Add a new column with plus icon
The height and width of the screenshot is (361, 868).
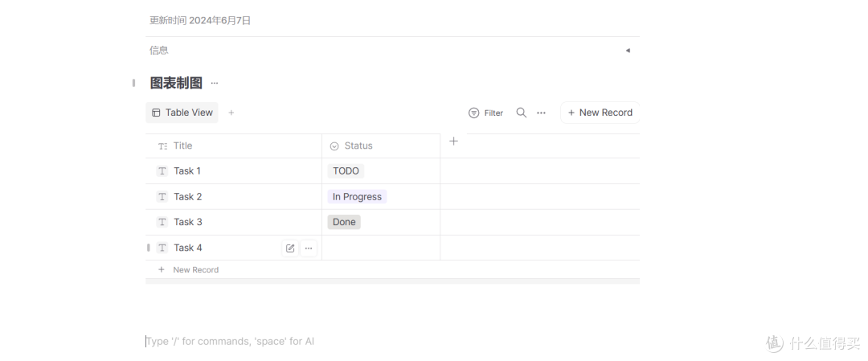[x=453, y=142]
